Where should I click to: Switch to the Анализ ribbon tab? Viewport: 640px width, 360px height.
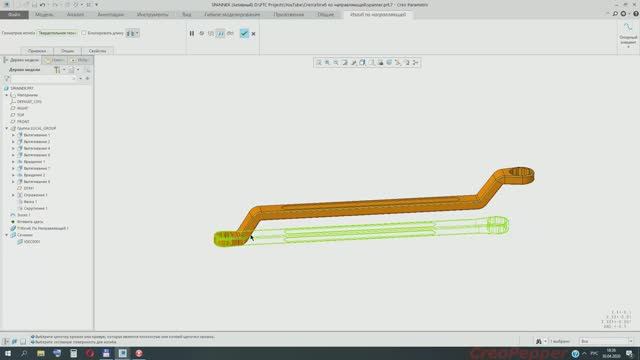coord(76,15)
